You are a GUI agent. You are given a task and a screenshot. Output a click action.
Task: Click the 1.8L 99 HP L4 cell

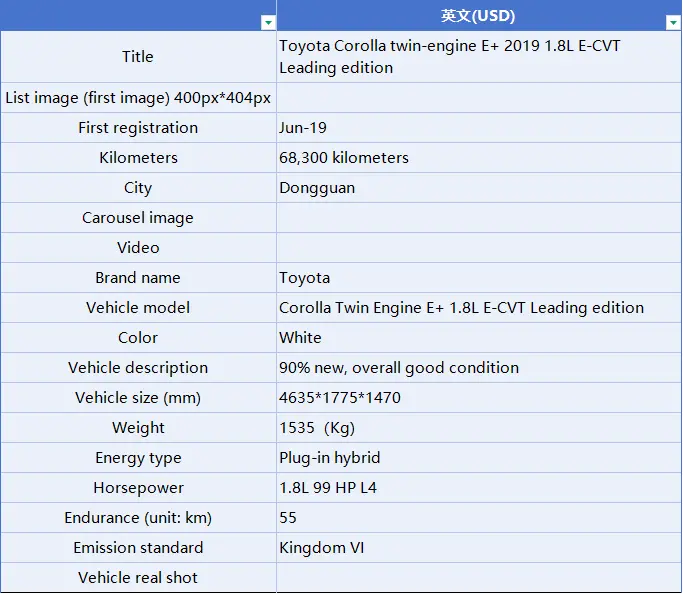click(x=479, y=488)
